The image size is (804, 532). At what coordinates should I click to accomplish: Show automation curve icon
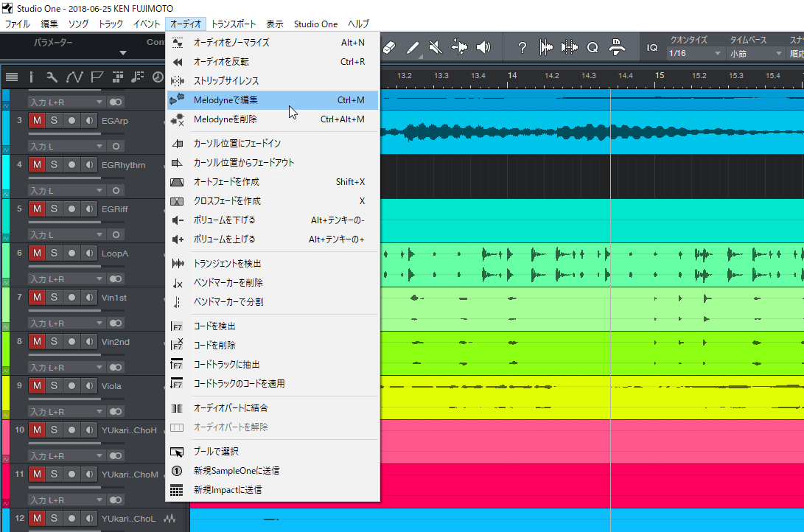pos(74,77)
